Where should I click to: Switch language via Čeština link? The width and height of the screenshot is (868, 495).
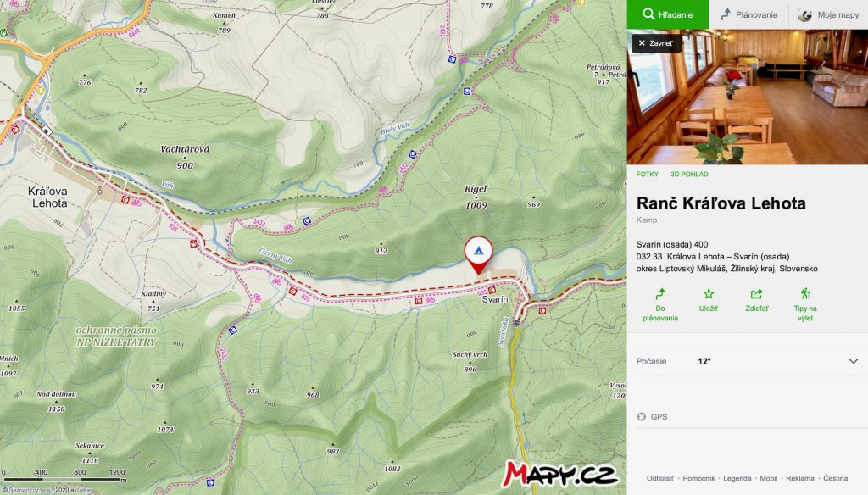[x=835, y=478]
